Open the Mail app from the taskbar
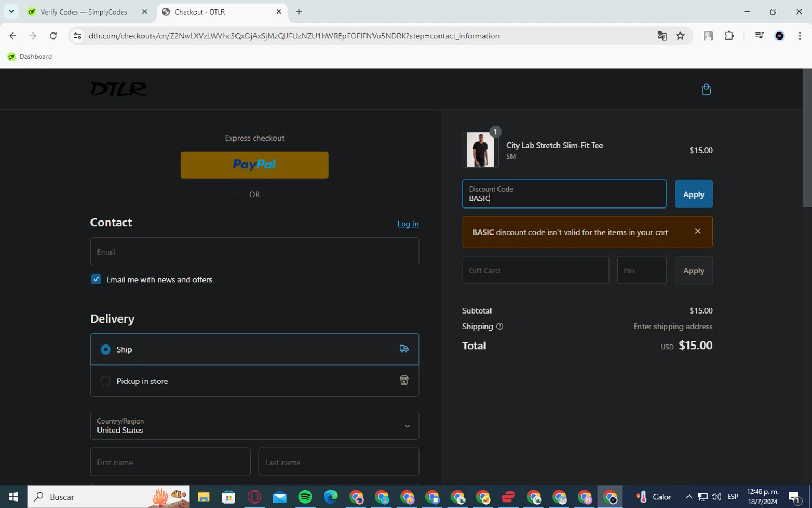This screenshot has height=508, width=812. pos(280,497)
